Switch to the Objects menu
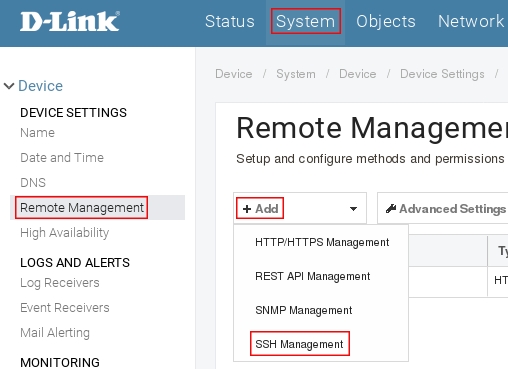 [386, 21]
